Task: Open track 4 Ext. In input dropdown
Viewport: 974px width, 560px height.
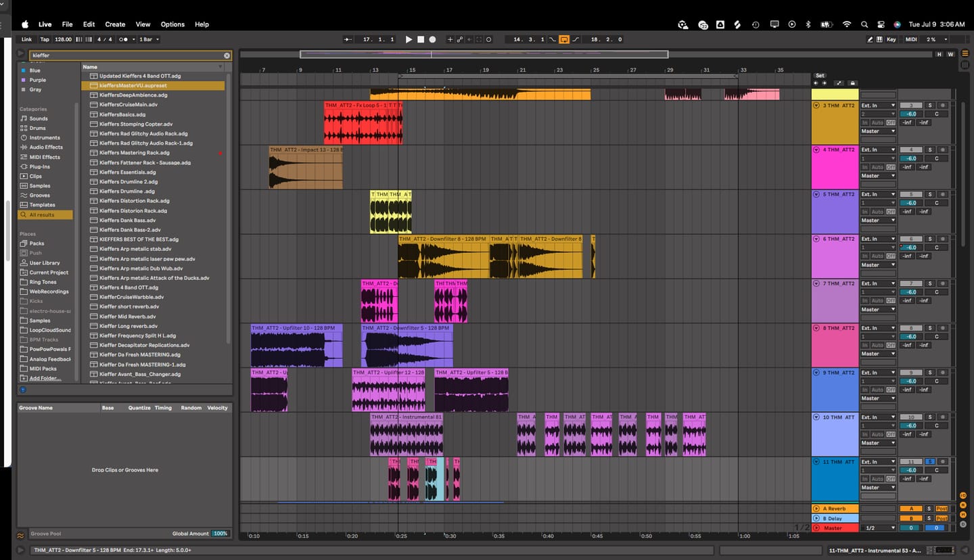Action: click(x=878, y=149)
